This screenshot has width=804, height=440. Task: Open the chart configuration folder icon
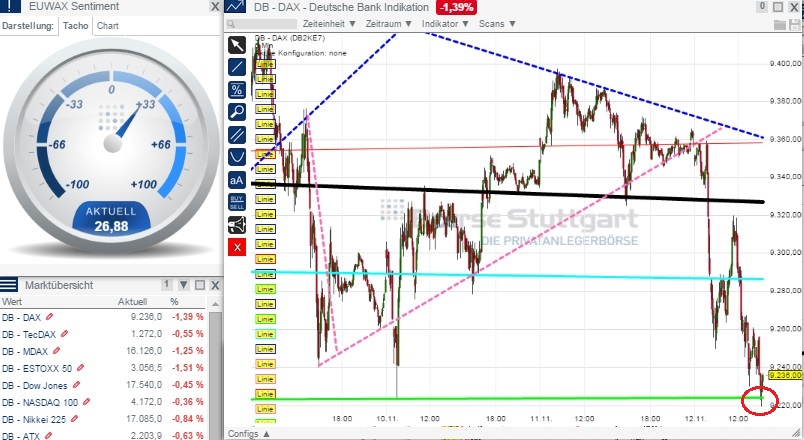[x=780, y=24]
